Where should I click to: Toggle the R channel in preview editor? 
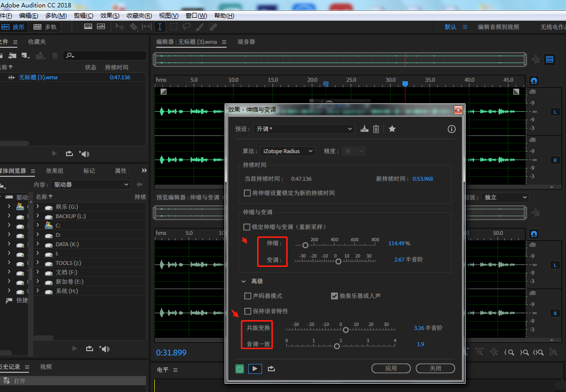(x=555, y=313)
